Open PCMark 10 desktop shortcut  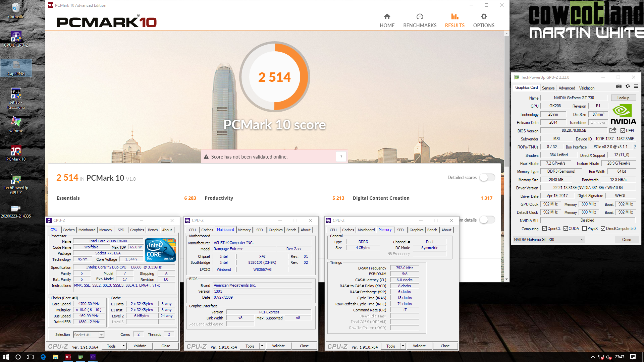[x=16, y=153]
